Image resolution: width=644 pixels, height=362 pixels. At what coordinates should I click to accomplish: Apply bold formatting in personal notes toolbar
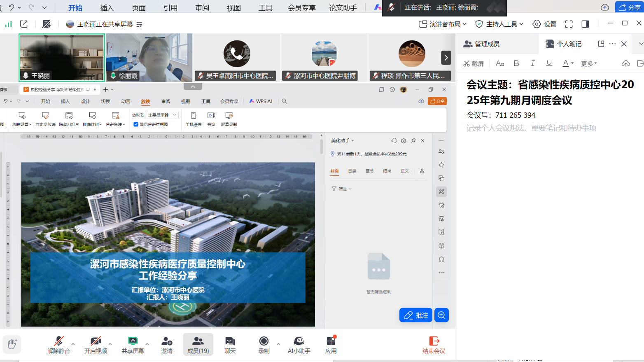[516, 63]
